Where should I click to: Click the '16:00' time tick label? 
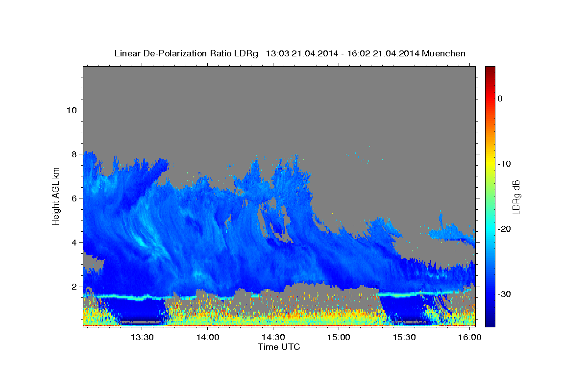469,338
